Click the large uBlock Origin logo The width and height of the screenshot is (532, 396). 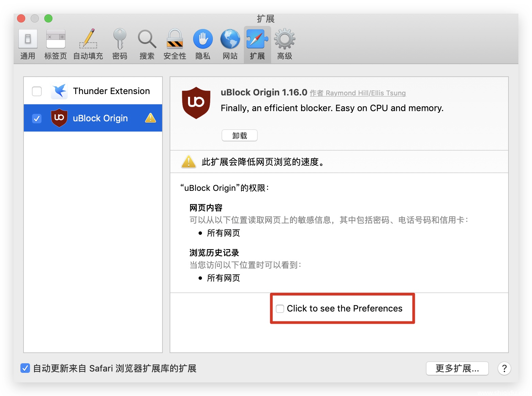pyautogui.click(x=196, y=103)
